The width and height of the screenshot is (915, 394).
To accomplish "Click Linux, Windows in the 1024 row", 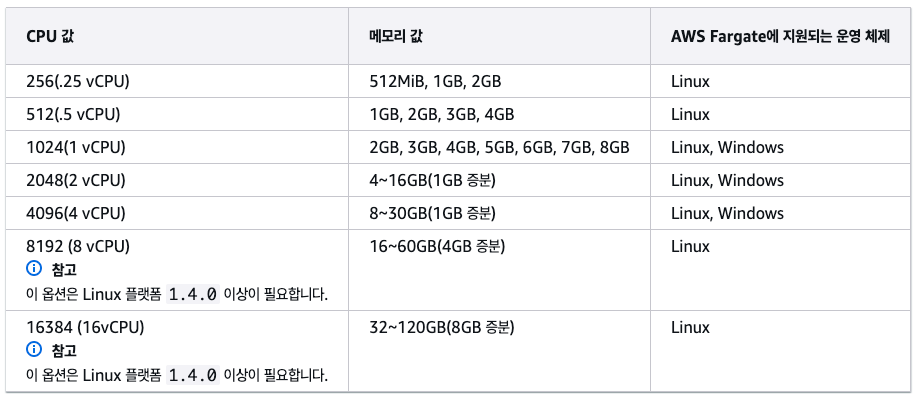I will click(727, 147).
